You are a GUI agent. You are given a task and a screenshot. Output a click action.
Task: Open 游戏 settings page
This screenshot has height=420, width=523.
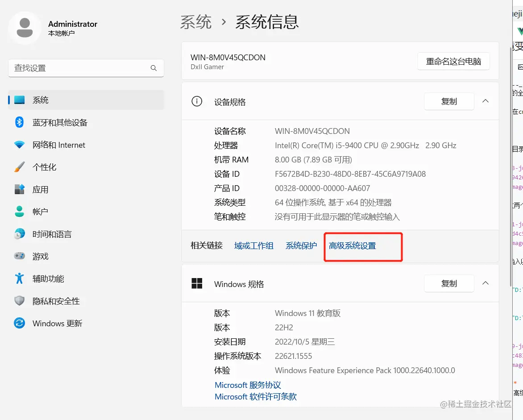tap(86, 256)
